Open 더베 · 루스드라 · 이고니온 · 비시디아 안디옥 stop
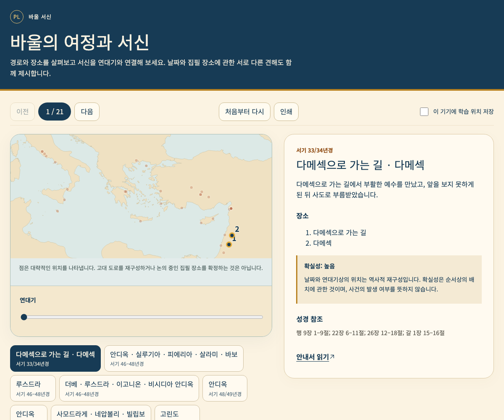 pyautogui.click(x=129, y=388)
